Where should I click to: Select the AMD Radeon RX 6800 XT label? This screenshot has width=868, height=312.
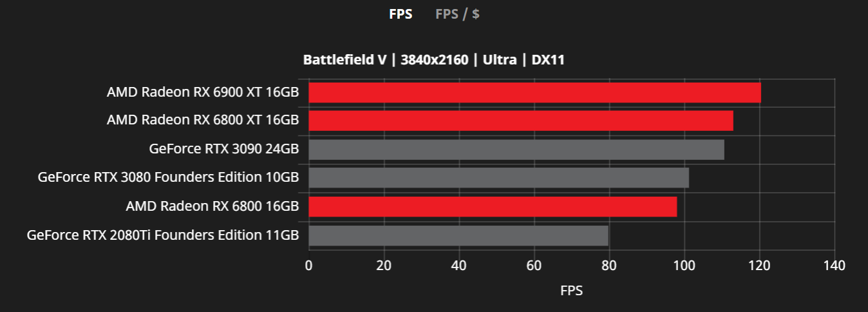203,121
